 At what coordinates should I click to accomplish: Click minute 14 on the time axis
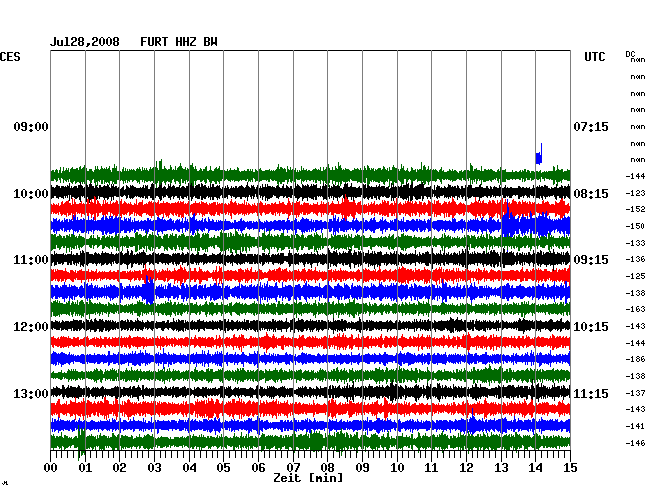(536, 468)
